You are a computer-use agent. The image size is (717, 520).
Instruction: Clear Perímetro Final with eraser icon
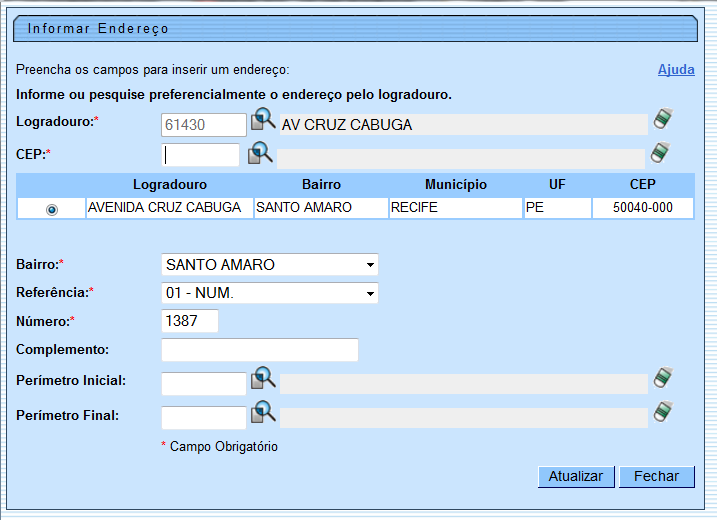click(662, 411)
